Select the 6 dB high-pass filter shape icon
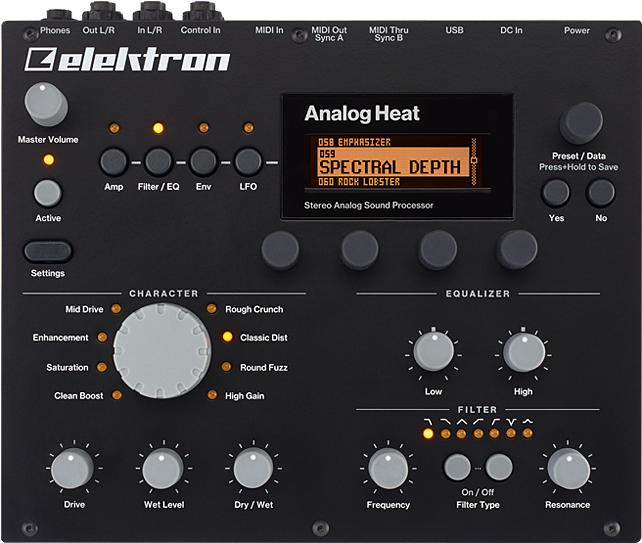 coord(478,422)
